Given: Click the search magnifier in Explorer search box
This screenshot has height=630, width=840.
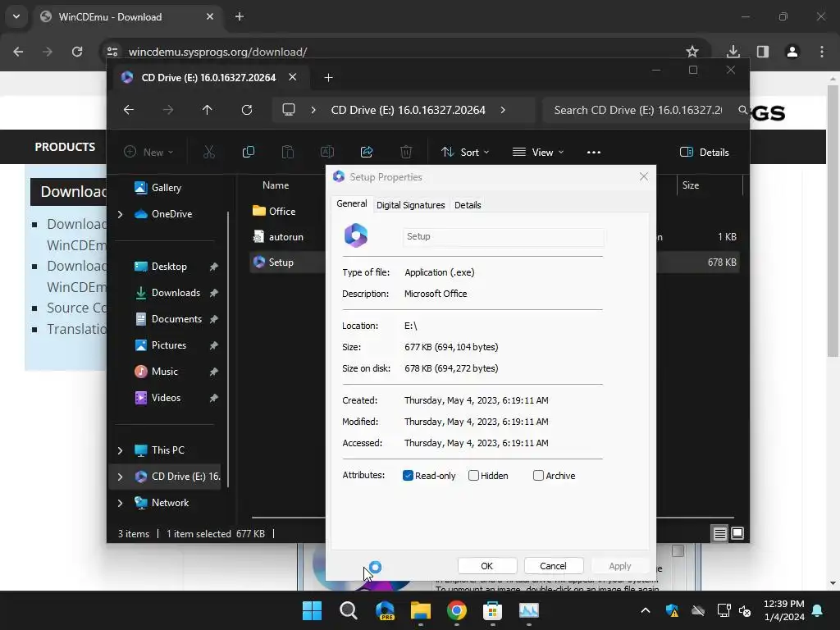Looking at the screenshot, I should pyautogui.click(x=742, y=110).
